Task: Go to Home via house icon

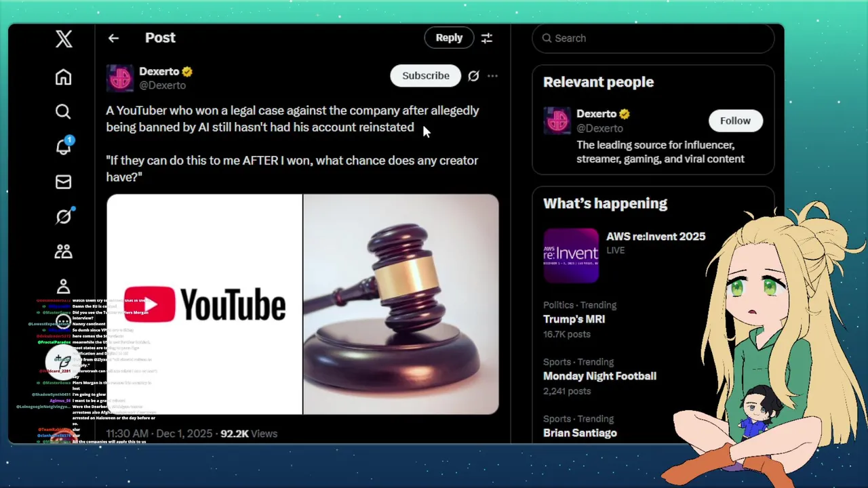Action: [x=63, y=77]
